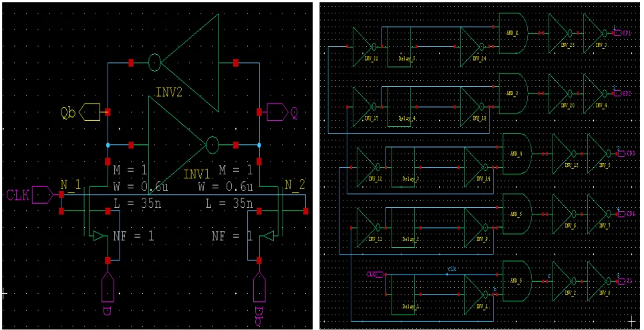Select the INV_20 inverter

pyautogui.click(x=561, y=94)
